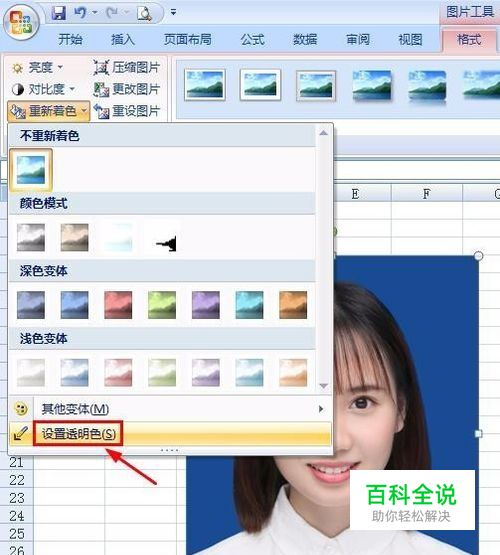The image size is (500, 555).
Task: Apply the green dark variation
Action: click(162, 305)
